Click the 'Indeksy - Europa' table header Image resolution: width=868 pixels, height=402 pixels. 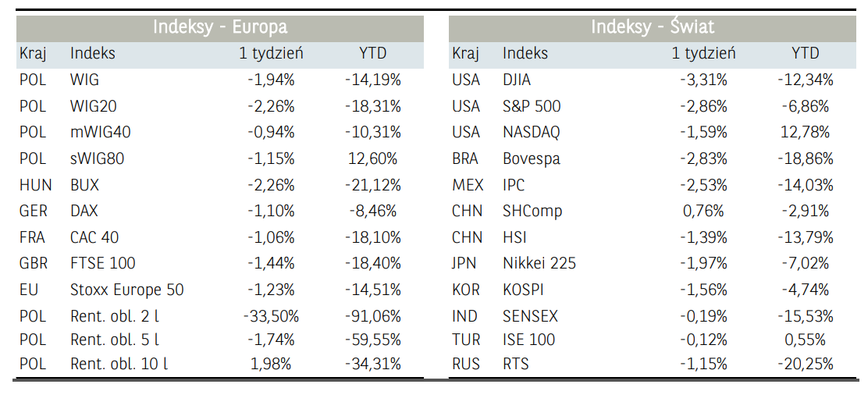pos(220,27)
